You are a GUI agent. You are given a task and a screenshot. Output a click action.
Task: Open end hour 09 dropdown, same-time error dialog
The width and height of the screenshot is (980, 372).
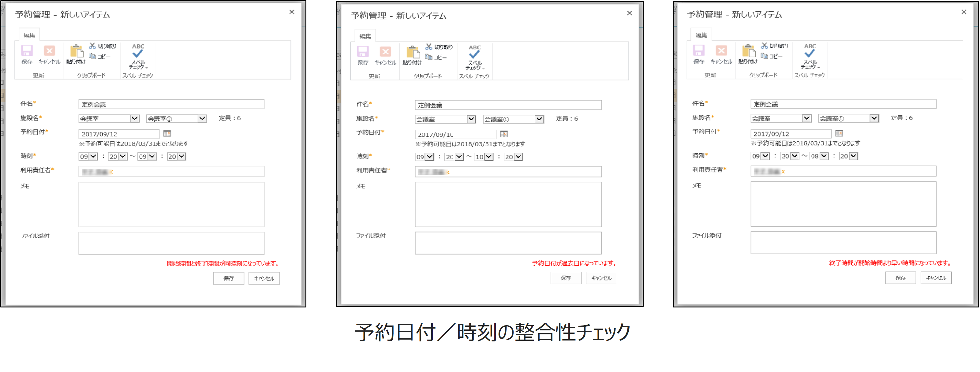pos(147,156)
